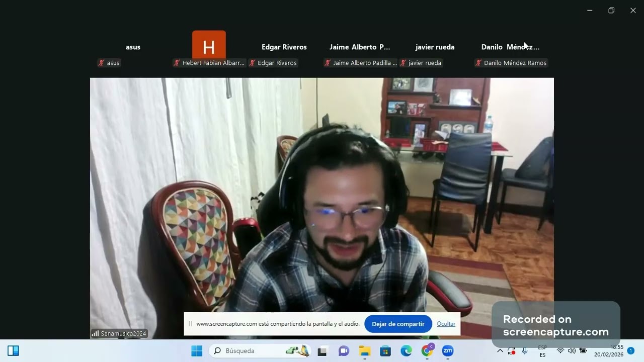
Task: Click the Zoom icon in the taskbar
Action: pyautogui.click(x=448, y=351)
